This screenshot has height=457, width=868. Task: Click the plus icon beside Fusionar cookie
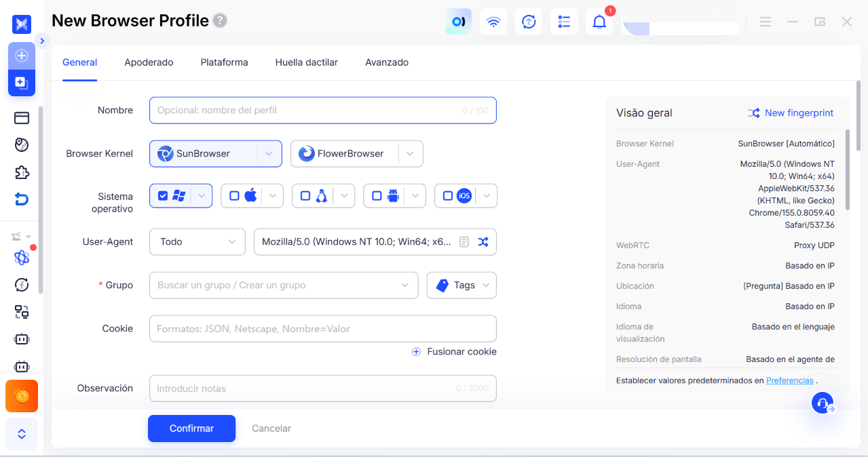(416, 352)
